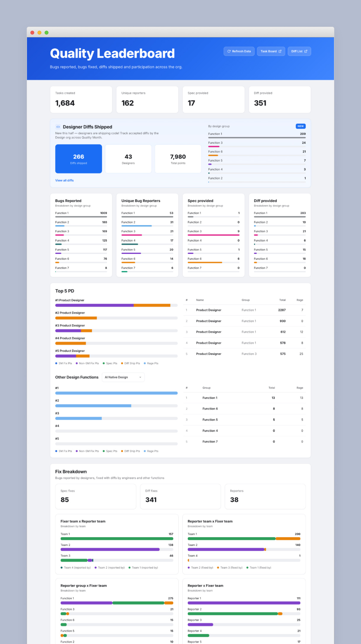
Task: Click the #2 Product Designer points bar
Action: tap(116, 318)
